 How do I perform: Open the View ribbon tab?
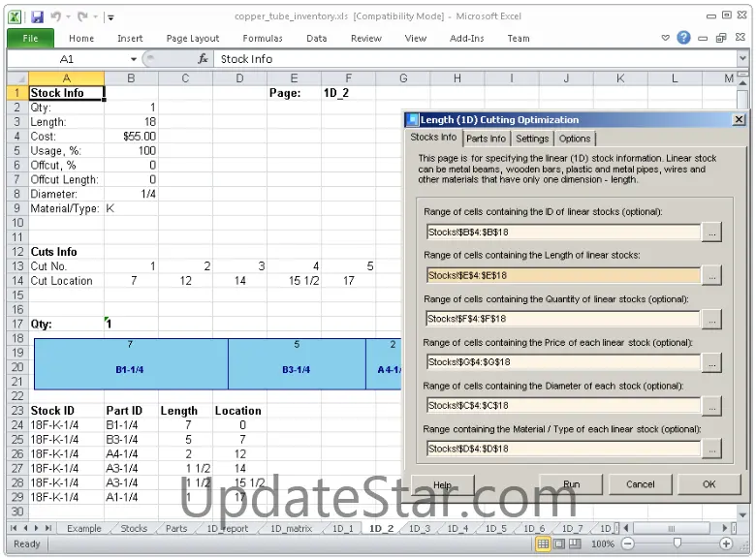click(415, 38)
